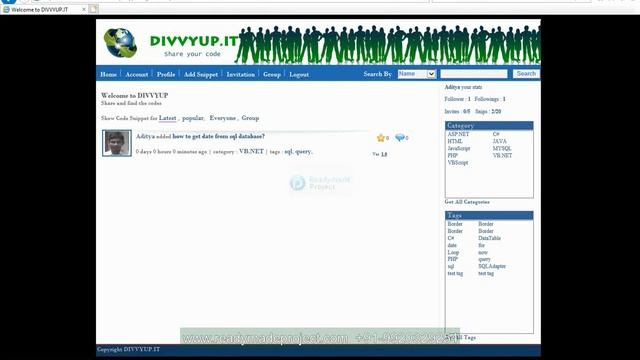Select VBScript in the Category box

coord(458,163)
